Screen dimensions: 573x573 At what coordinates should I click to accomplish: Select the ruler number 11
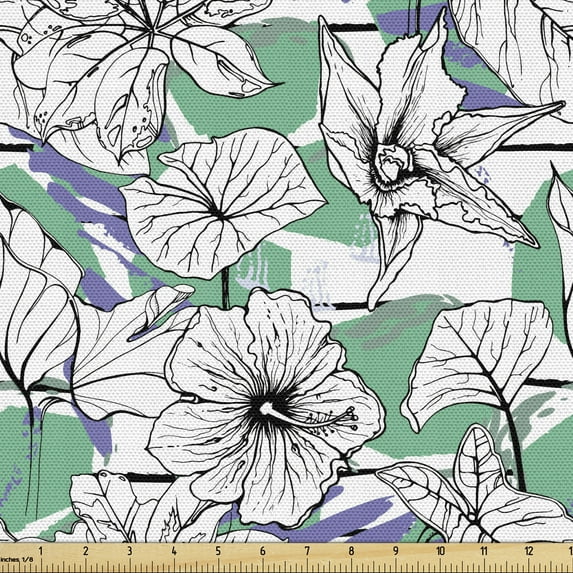pyautogui.click(x=484, y=551)
